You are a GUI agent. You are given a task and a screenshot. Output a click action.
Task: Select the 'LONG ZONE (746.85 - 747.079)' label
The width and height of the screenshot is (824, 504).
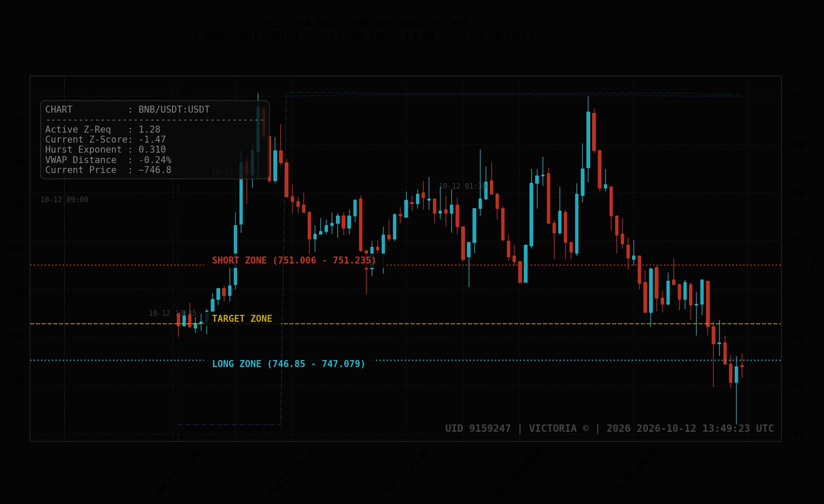(289, 364)
